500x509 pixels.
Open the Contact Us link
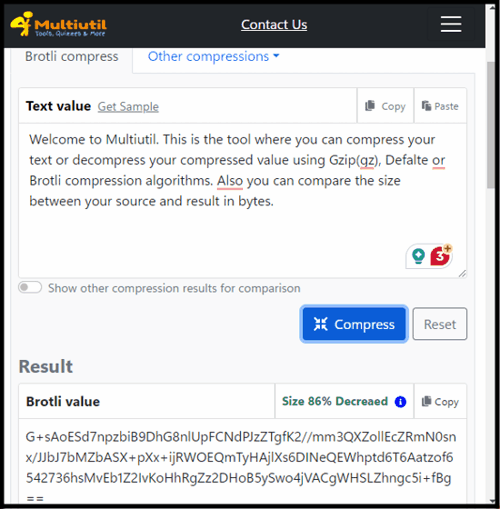(274, 24)
